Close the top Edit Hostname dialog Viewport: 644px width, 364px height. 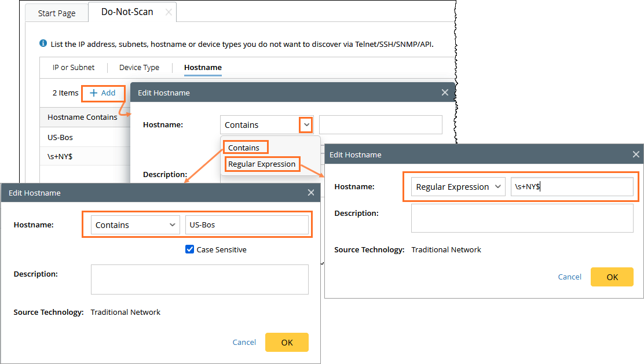point(445,93)
